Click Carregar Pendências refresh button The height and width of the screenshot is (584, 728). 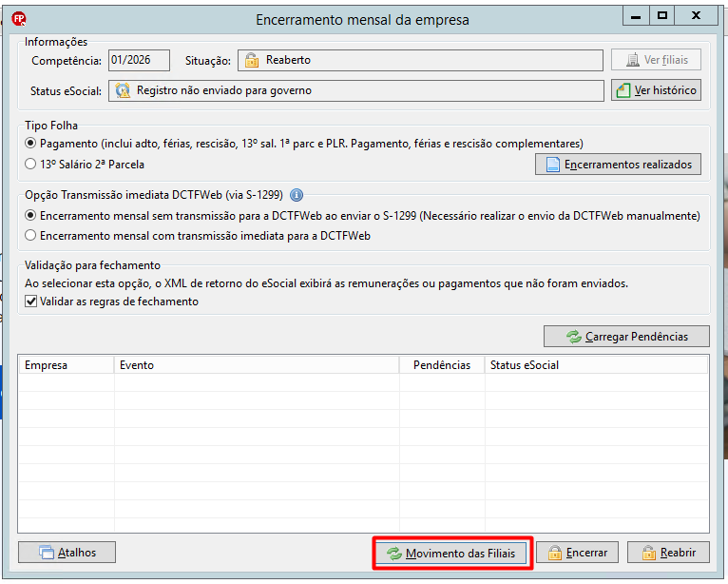click(626, 337)
